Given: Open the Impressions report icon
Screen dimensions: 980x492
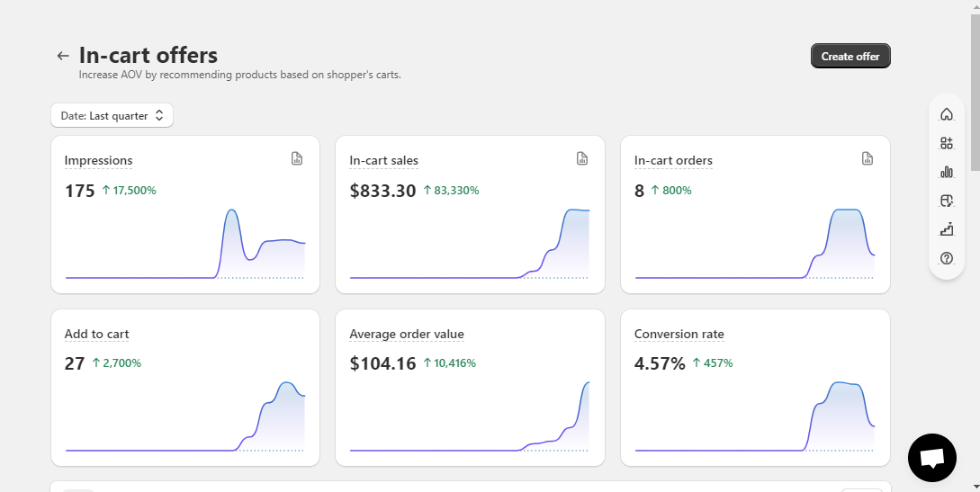Looking at the screenshot, I should (297, 158).
